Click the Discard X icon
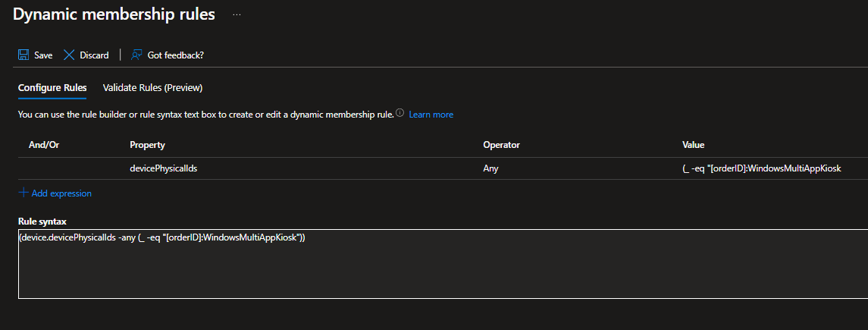The height and width of the screenshot is (330, 868). [69, 55]
